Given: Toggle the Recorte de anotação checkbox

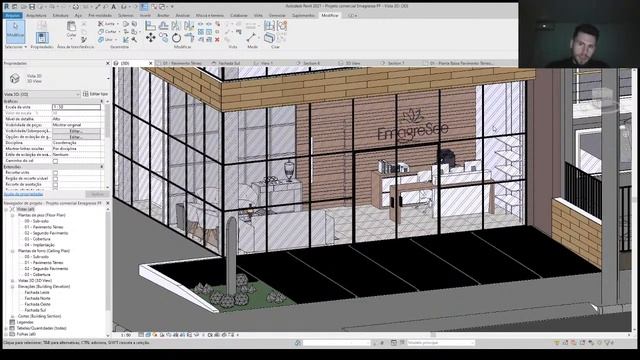Looking at the screenshot, I should pyautogui.click(x=55, y=184).
